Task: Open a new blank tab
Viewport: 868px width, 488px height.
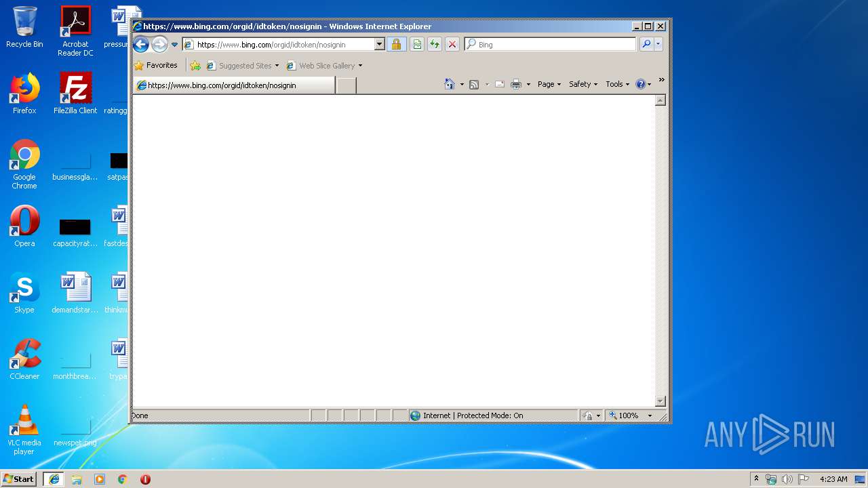Action: pyautogui.click(x=346, y=85)
